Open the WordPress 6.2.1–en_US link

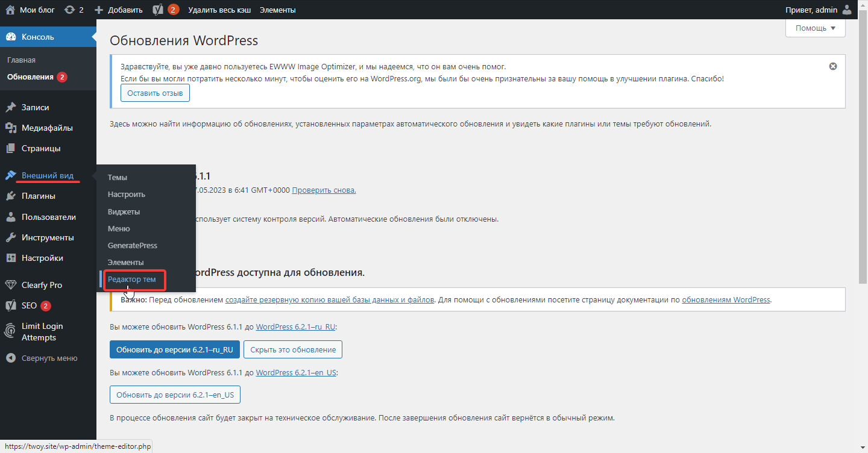296,372
